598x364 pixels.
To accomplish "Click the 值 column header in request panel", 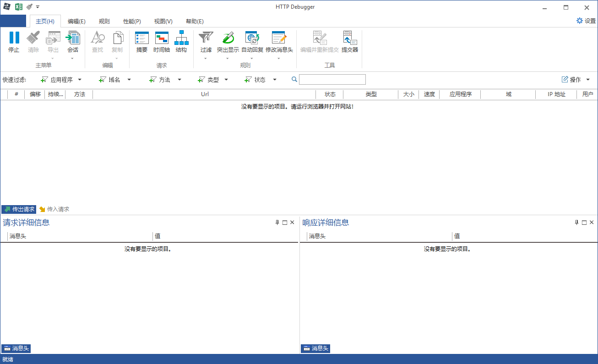I will [225, 236].
